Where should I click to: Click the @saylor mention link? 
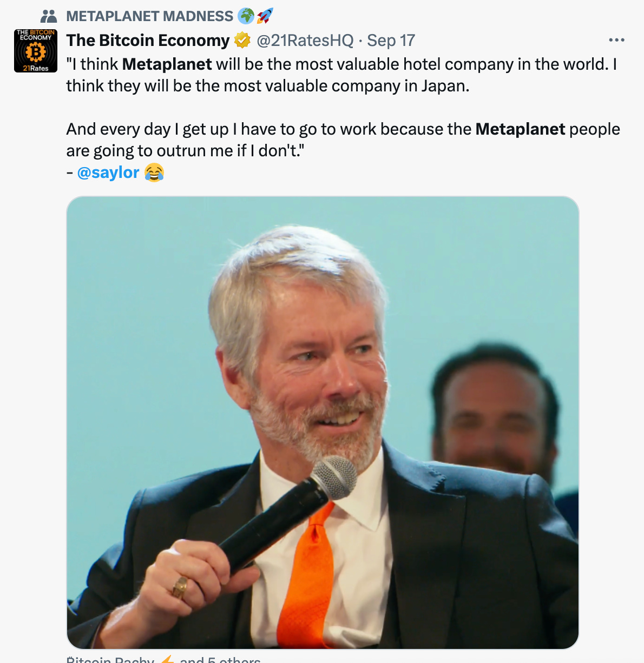click(108, 172)
